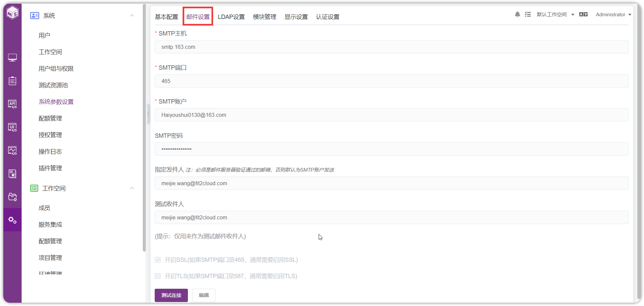Viewport: 644px width, 306px height.
Task: Open the performance testing chart sidebar icon
Action: [12, 151]
